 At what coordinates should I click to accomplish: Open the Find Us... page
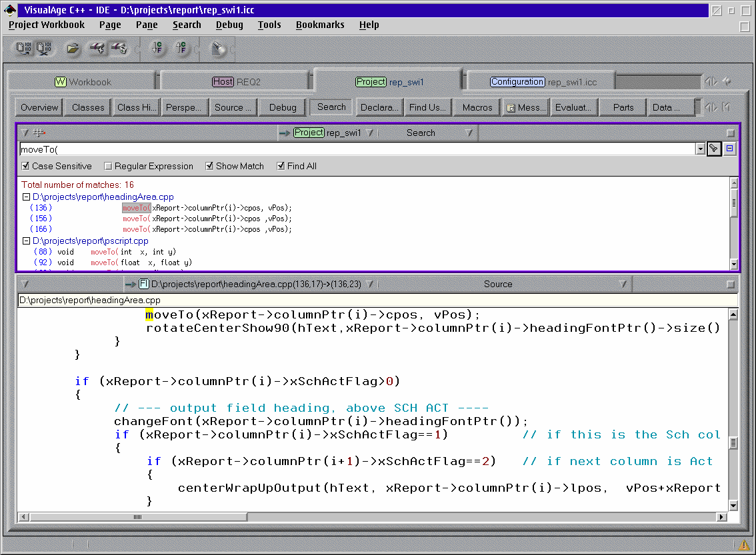point(427,107)
